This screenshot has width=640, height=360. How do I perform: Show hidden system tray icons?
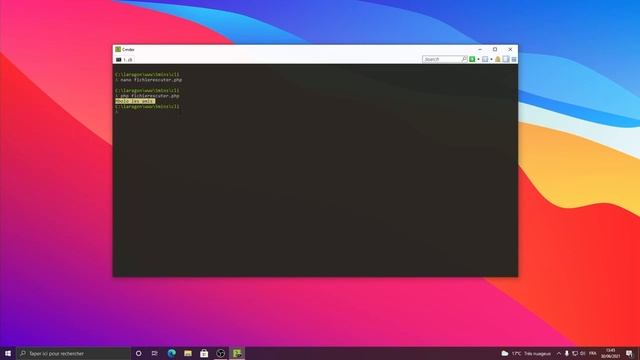(559, 353)
